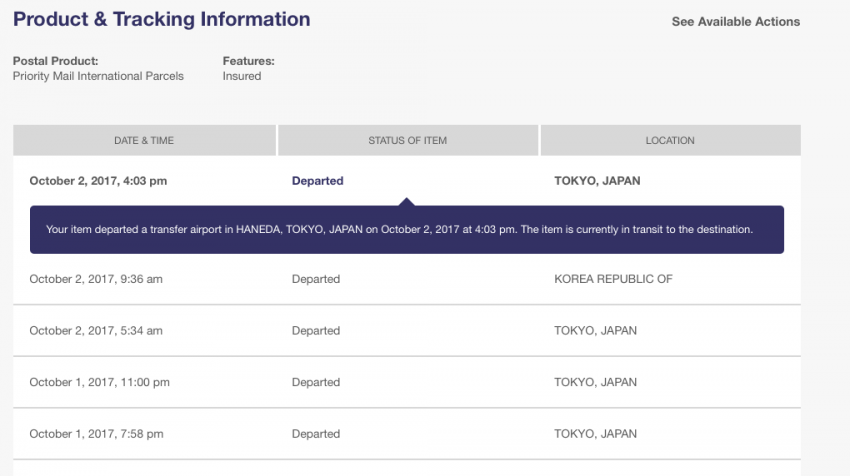The image size is (850, 476).
Task: Click the Priority Mail International Parcels text
Action: pos(98,76)
